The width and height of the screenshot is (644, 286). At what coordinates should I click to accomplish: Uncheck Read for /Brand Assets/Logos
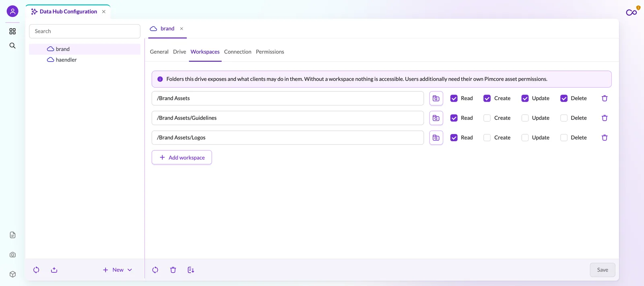(454, 138)
